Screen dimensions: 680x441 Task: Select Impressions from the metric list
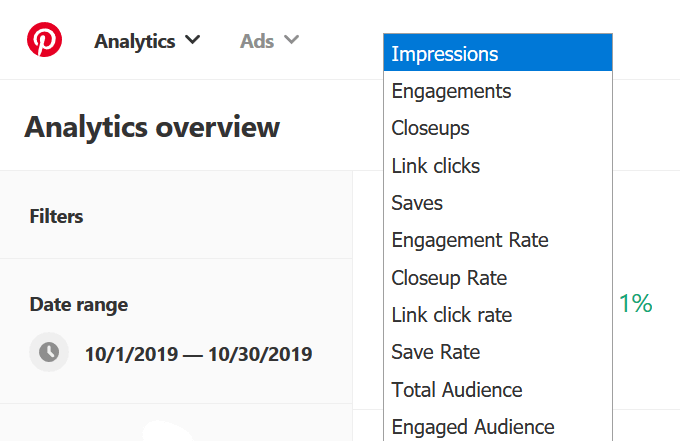pos(497,54)
